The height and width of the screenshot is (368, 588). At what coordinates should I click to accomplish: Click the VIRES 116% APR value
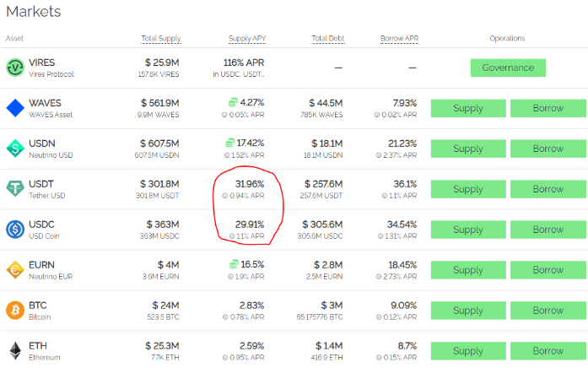tap(244, 62)
